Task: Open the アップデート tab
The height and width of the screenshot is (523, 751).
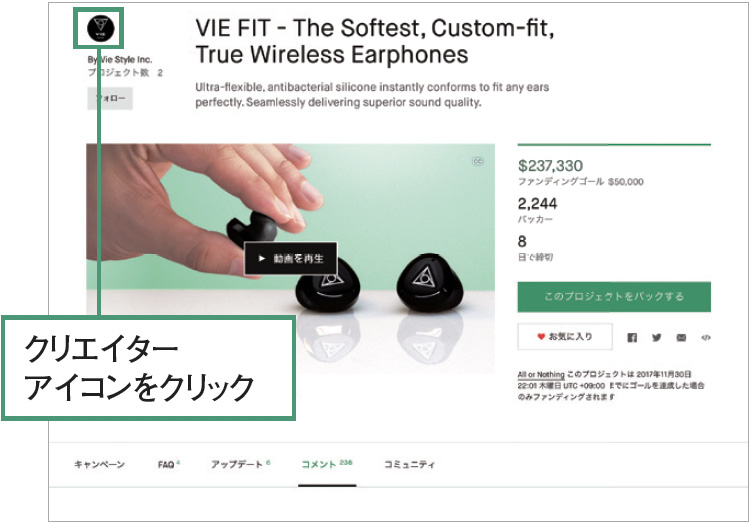Action: [240, 465]
